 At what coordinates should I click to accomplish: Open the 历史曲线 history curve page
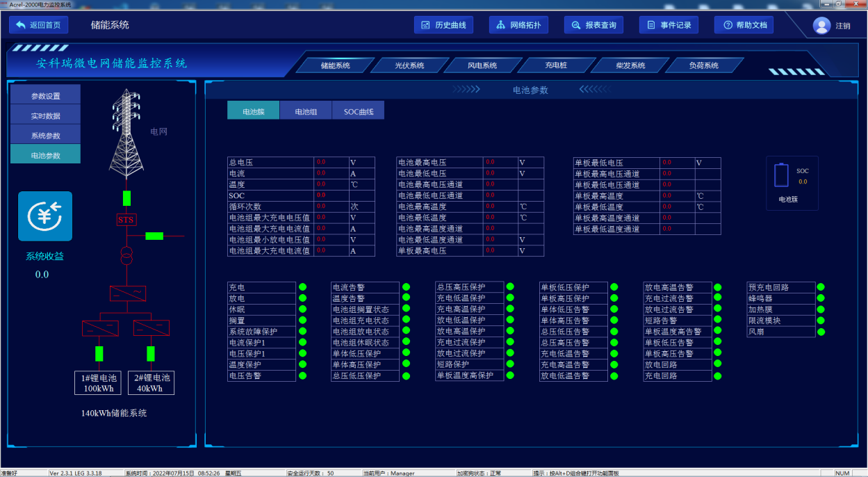pyautogui.click(x=443, y=25)
